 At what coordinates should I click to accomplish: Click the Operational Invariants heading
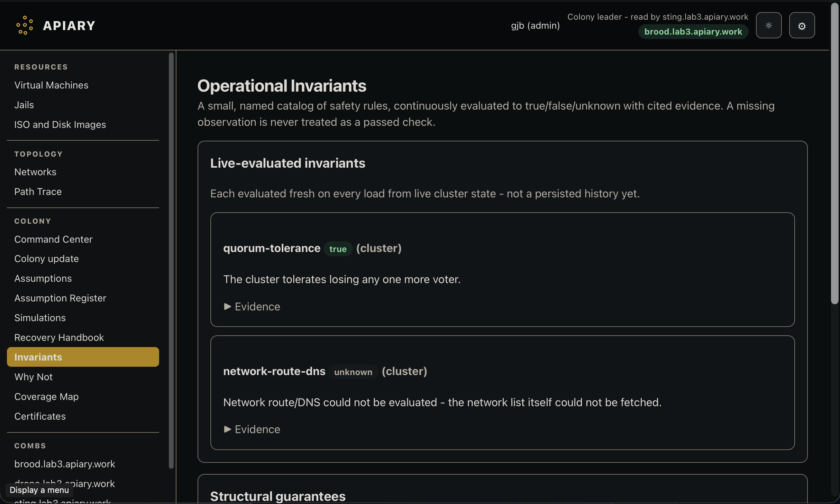click(x=282, y=86)
